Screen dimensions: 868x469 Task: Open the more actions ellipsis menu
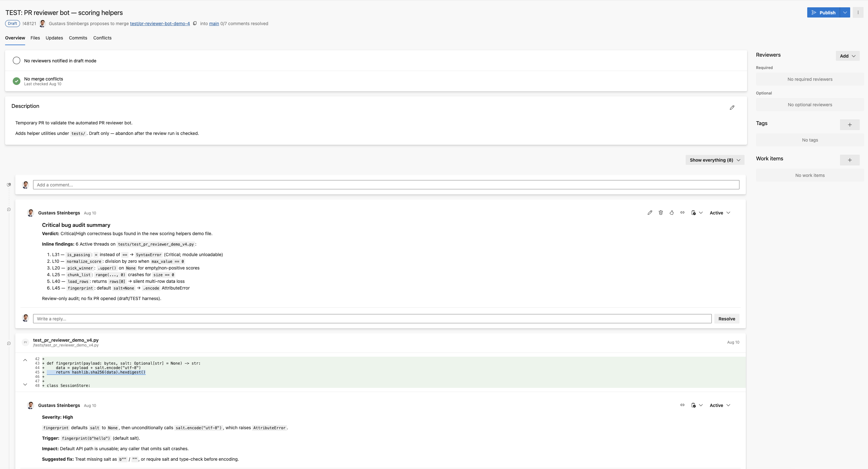(x=858, y=12)
